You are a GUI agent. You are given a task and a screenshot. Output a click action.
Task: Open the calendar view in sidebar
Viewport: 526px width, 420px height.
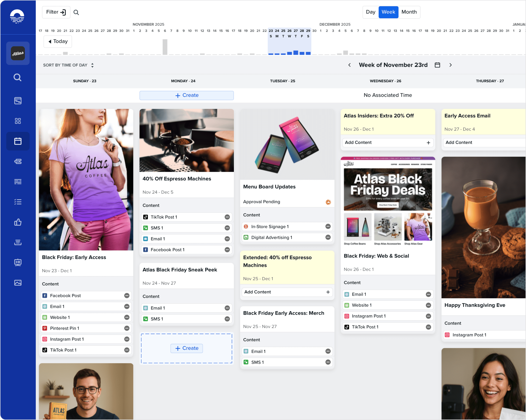coord(18,141)
